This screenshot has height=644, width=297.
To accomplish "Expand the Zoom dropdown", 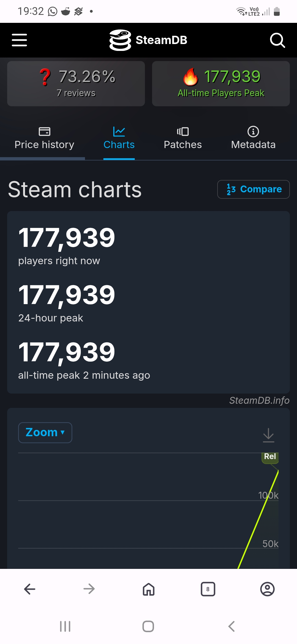I will tap(45, 433).
